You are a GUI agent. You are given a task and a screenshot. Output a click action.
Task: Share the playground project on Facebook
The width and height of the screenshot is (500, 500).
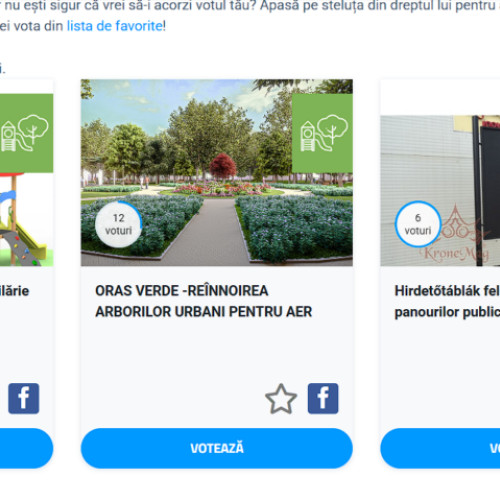[x=24, y=398]
